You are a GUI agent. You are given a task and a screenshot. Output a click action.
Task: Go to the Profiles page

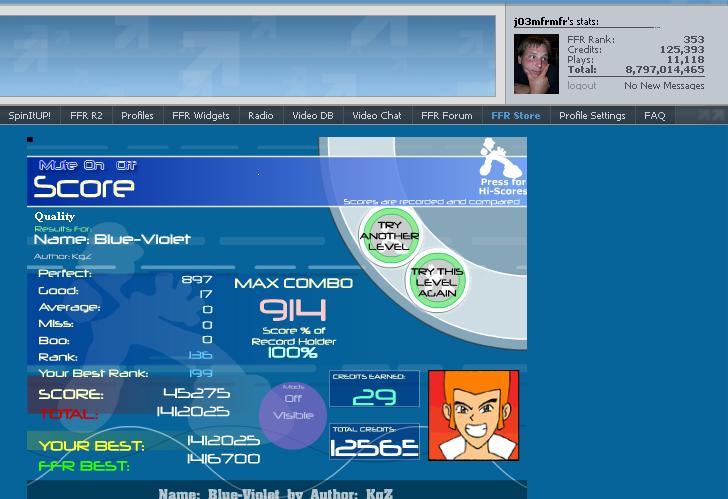pyautogui.click(x=137, y=116)
